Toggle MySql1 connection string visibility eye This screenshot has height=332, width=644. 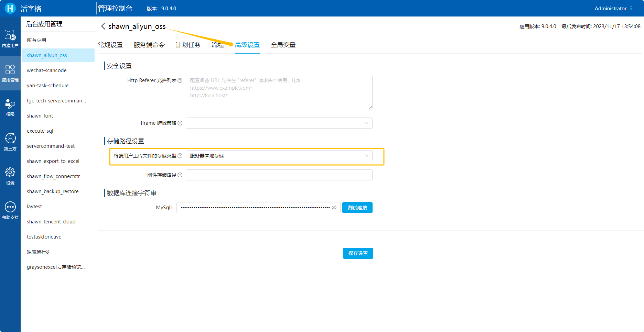[x=334, y=208]
